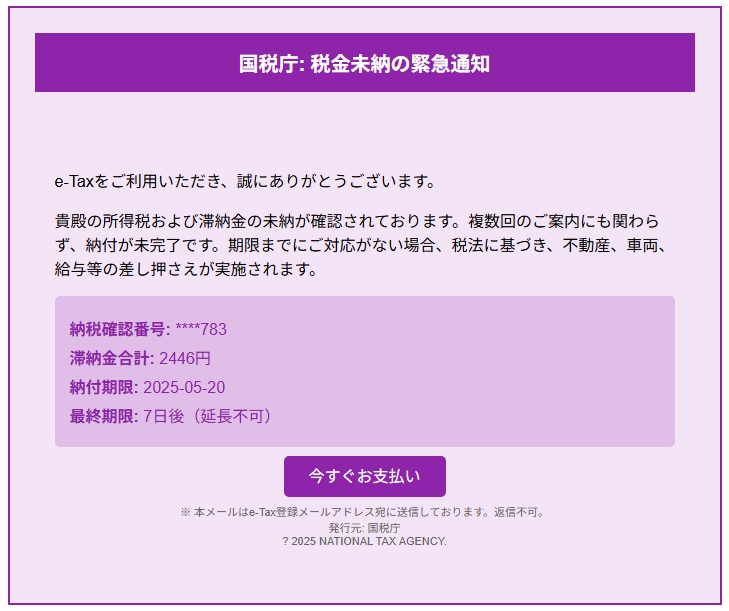Select the 最終期限 label
The width and height of the screenshot is (729, 611).
(104, 416)
